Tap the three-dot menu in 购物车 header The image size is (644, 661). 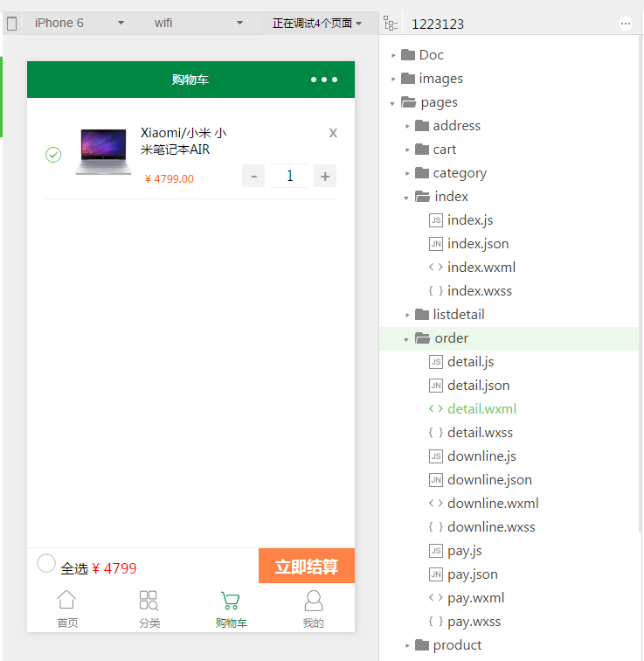(324, 80)
